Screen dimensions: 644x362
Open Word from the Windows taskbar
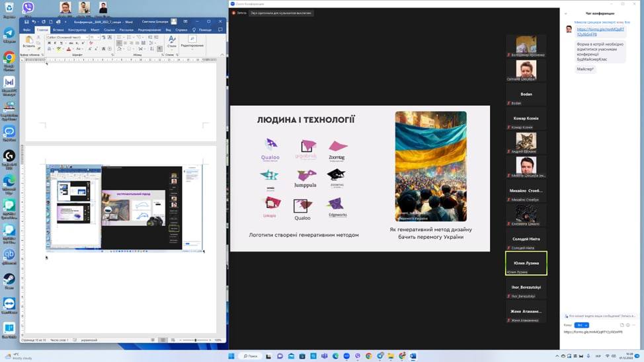click(413, 356)
